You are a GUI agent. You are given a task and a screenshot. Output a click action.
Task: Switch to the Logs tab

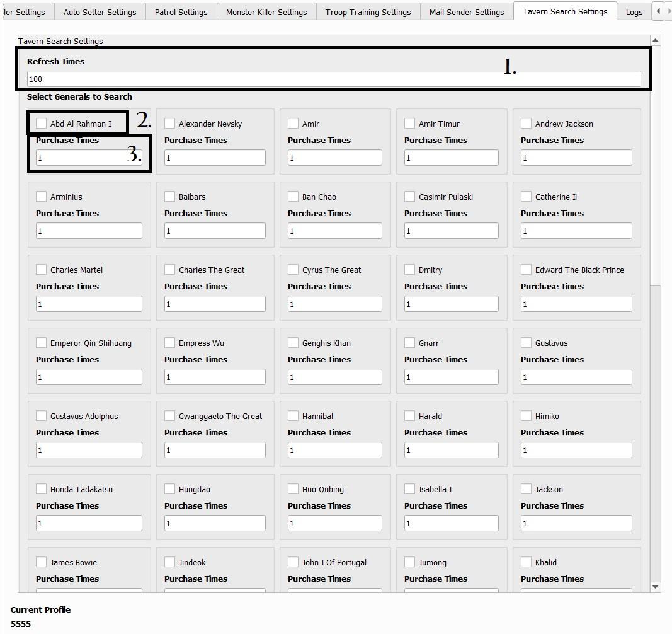coord(634,12)
